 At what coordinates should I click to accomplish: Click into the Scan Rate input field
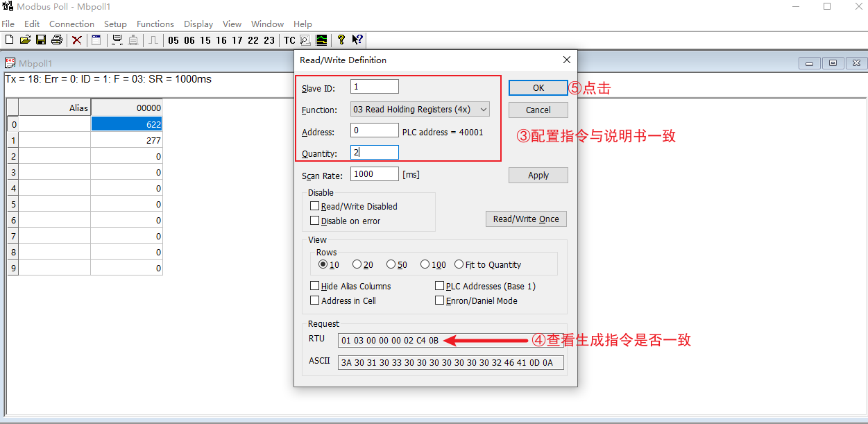click(374, 174)
